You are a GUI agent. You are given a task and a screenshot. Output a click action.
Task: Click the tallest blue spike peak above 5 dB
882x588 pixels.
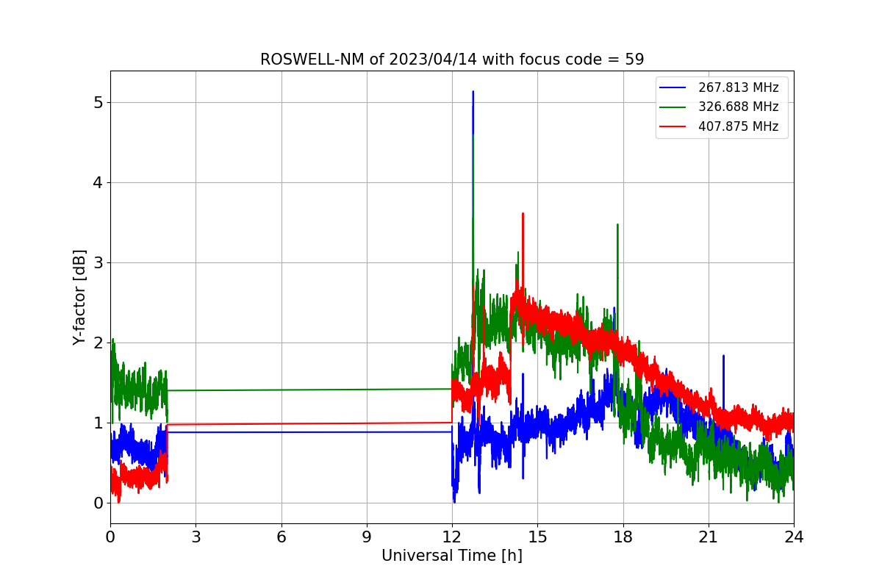pyautogui.click(x=473, y=92)
